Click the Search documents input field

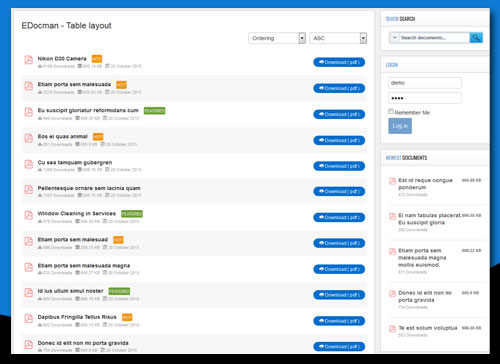point(434,38)
